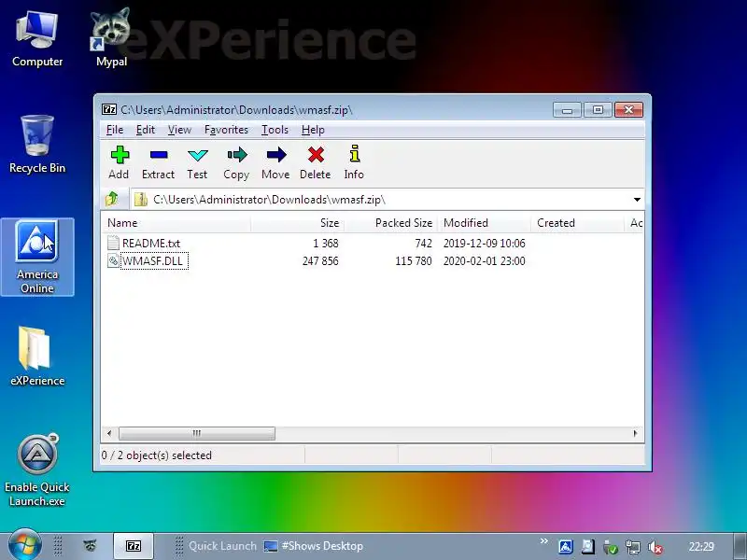Click the show desktop strip beside clock
Screen dimensions: 747x560
coord(739,546)
